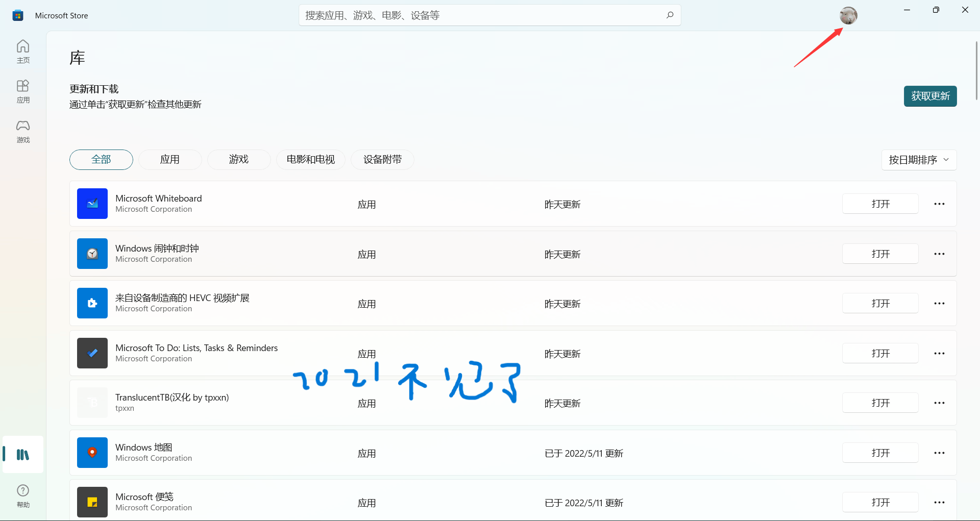980x521 pixels.
Task: Select the 游戏 filter tab
Action: 239,160
